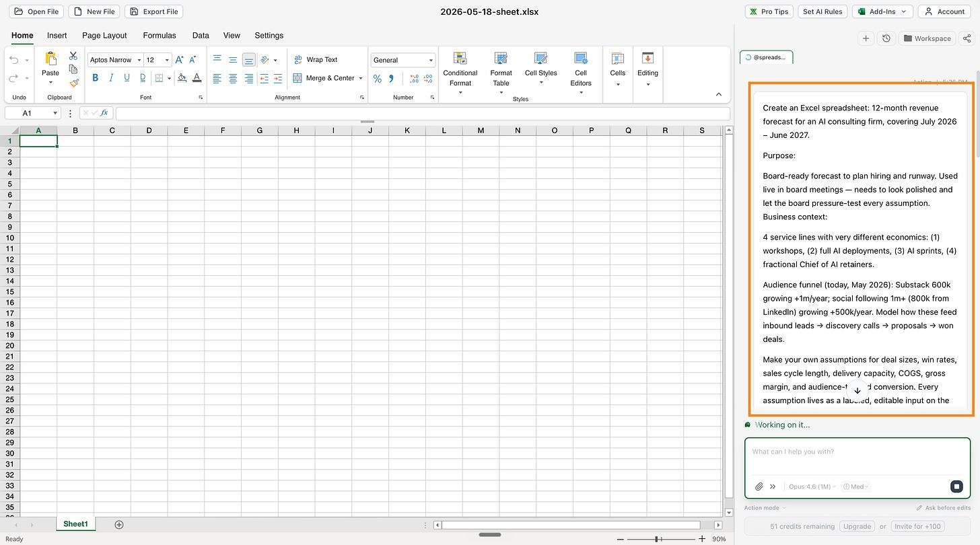Click the Invite for +100 button
Viewport: 980px width, 545px height.
coord(917,527)
